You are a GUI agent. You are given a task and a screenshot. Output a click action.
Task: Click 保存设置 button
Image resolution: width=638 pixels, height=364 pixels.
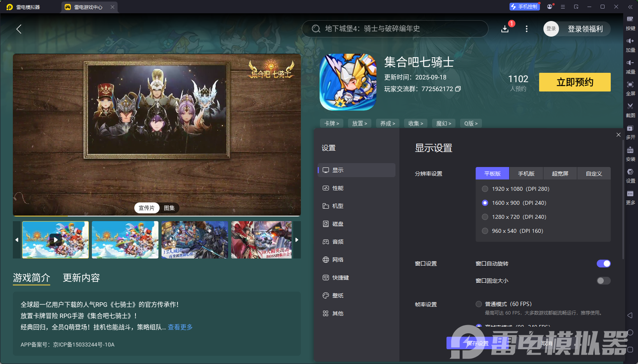coord(478,343)
